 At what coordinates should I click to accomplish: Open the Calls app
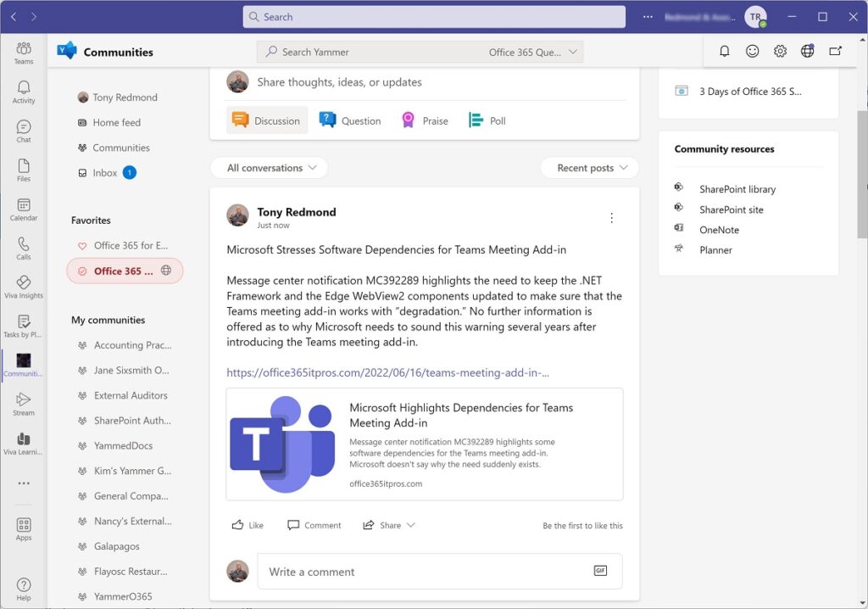[23, 249]
